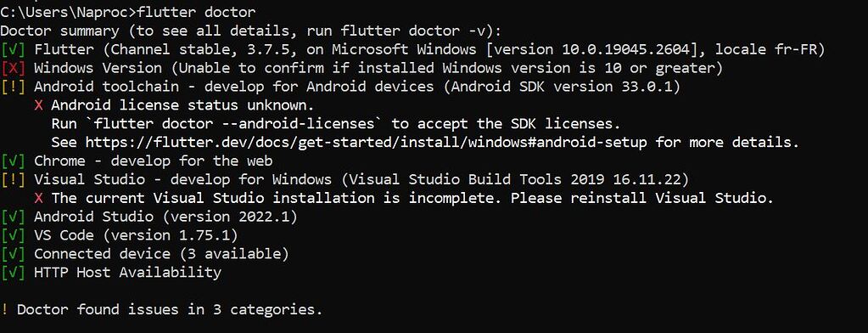Click the red X beside Windows Version
Viewport: 868px width, 333px height.
coord(13,69)
